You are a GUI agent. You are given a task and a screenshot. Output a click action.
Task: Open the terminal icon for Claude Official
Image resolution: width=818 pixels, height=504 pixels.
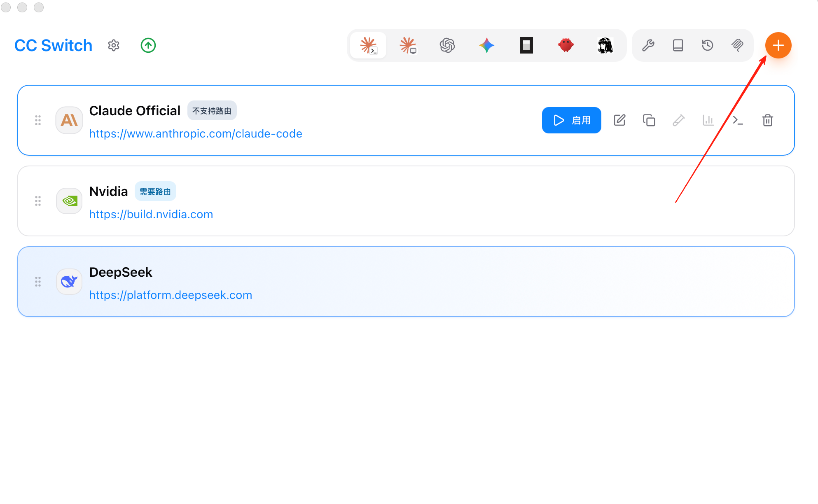point(738,120)
